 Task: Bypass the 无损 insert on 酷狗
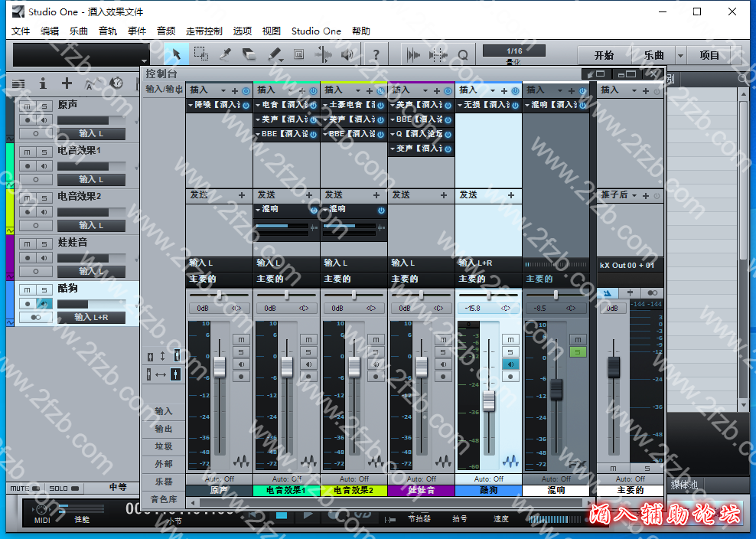(x=515, y=105)
